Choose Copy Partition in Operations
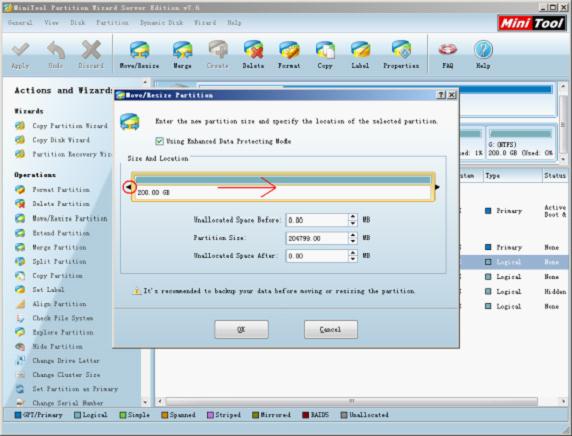 coord(49,276)
